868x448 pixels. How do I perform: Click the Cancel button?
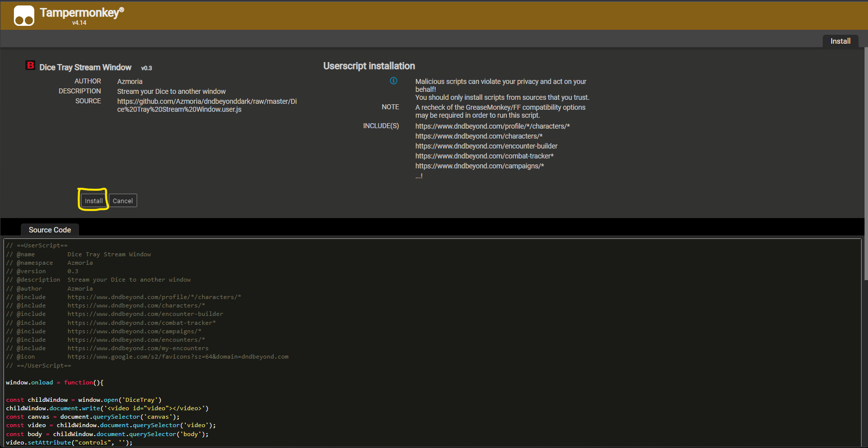[x=122, y=201]
